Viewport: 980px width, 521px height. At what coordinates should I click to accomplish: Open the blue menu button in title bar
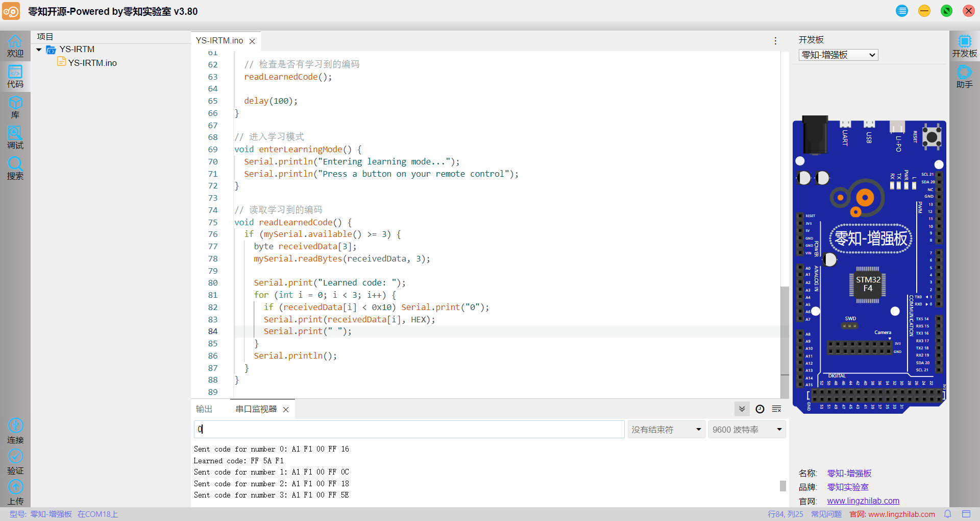pos(902,11)
